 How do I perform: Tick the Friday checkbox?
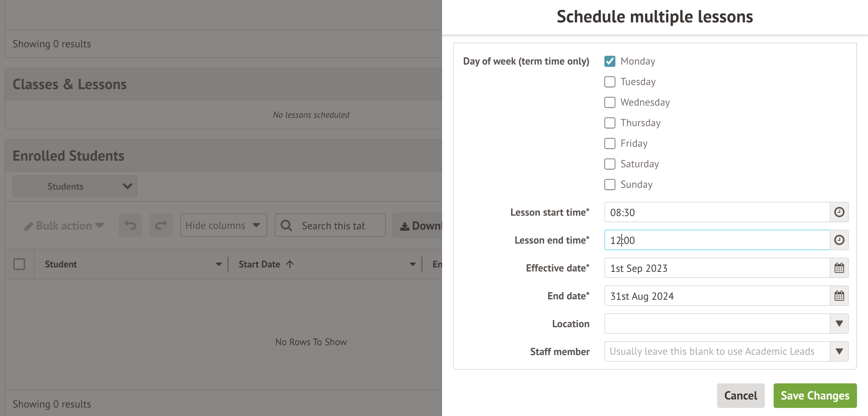tap(610, 143)
